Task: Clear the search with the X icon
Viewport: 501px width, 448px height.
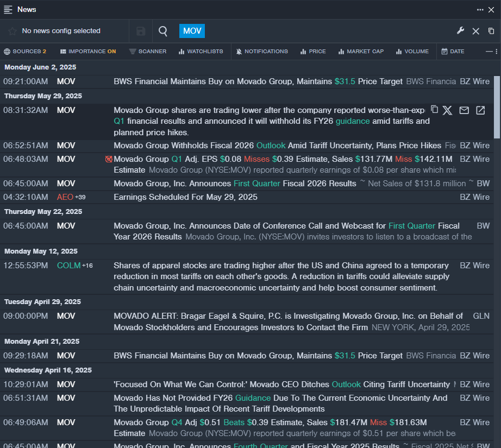Action: [476, 31]
